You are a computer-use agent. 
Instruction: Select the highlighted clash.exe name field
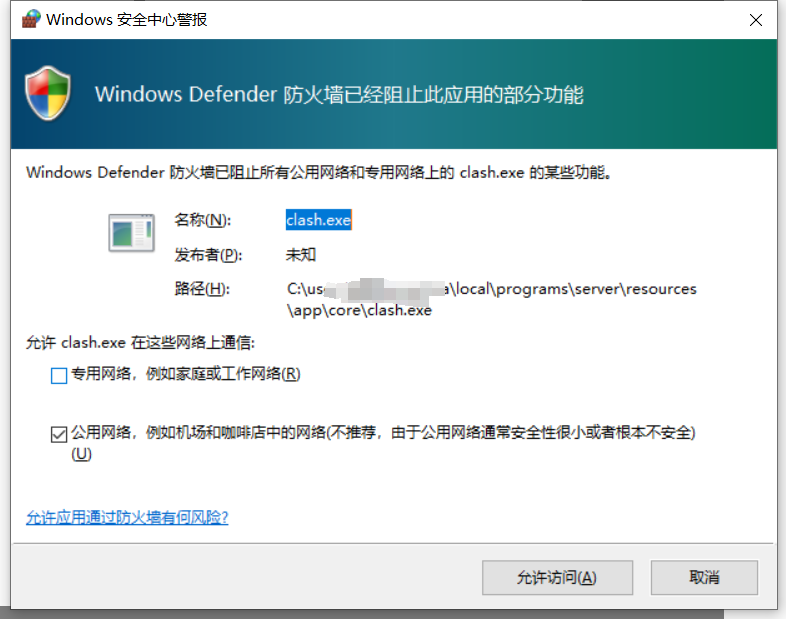point(319,220)
